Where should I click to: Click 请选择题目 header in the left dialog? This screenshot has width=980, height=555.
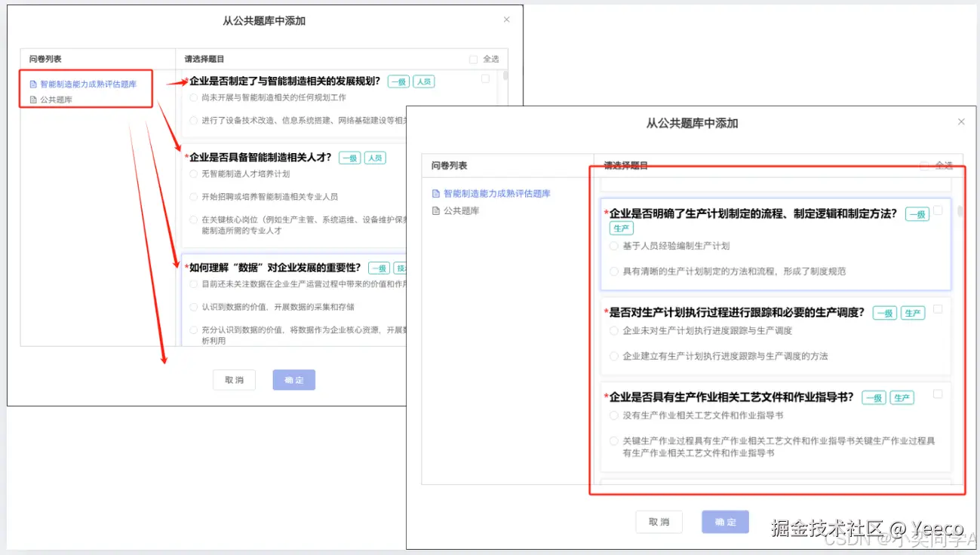[204, 59]
